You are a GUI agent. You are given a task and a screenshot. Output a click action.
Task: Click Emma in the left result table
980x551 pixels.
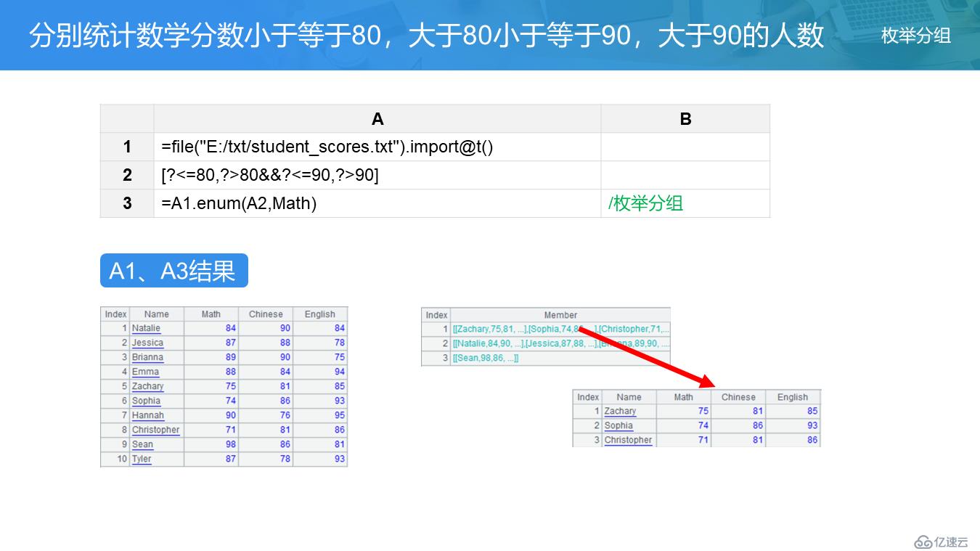pyautogui.click(x=145, y=372)
